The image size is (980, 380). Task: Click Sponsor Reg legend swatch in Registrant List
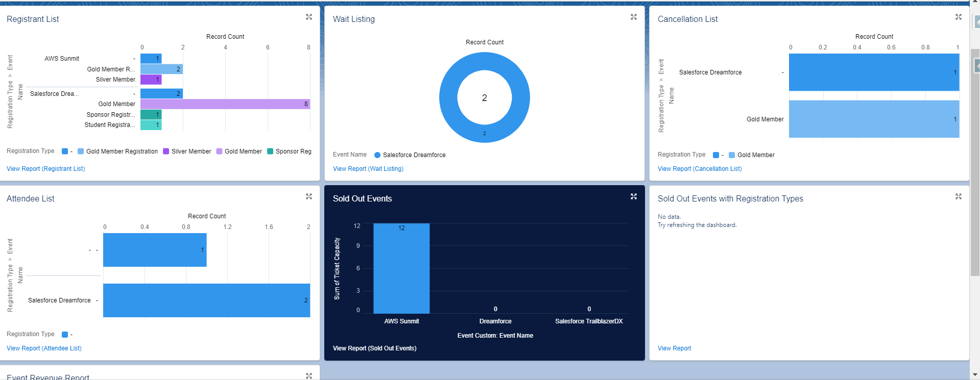coord(270,151)
